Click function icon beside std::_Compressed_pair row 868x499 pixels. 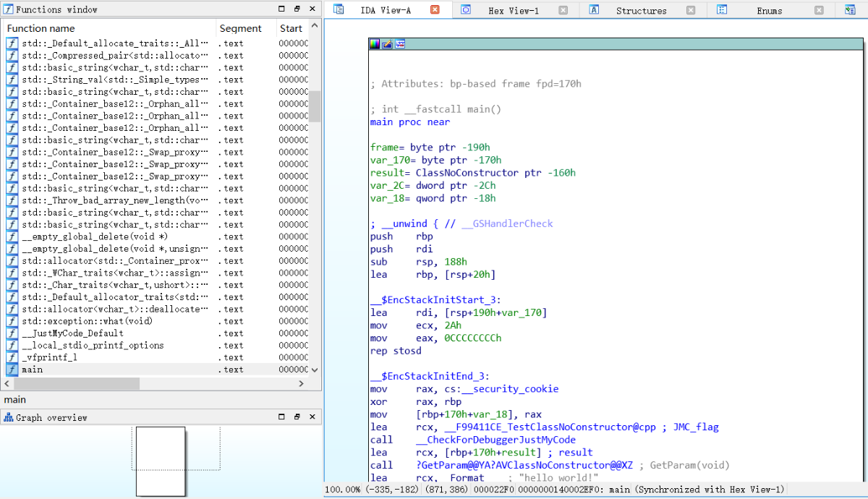click(x=12, y=56)
